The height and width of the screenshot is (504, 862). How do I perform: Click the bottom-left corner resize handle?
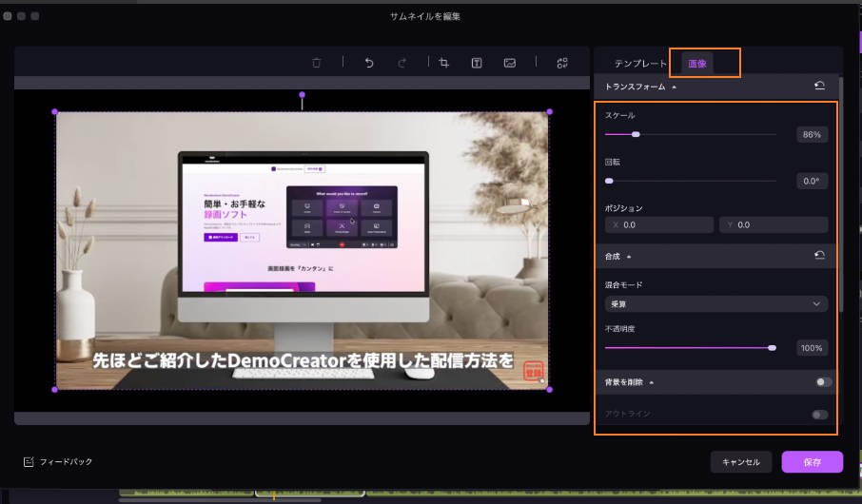click(54, 390)
